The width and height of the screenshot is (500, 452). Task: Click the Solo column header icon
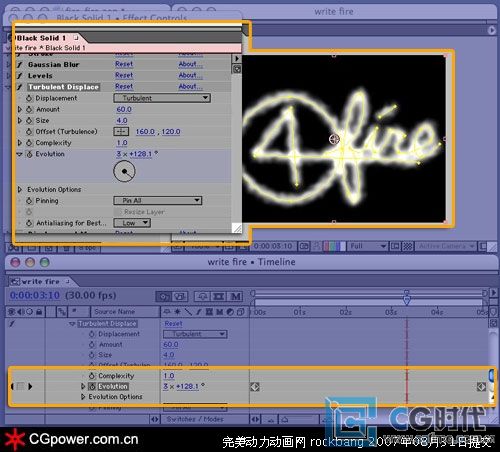(30, 312)
